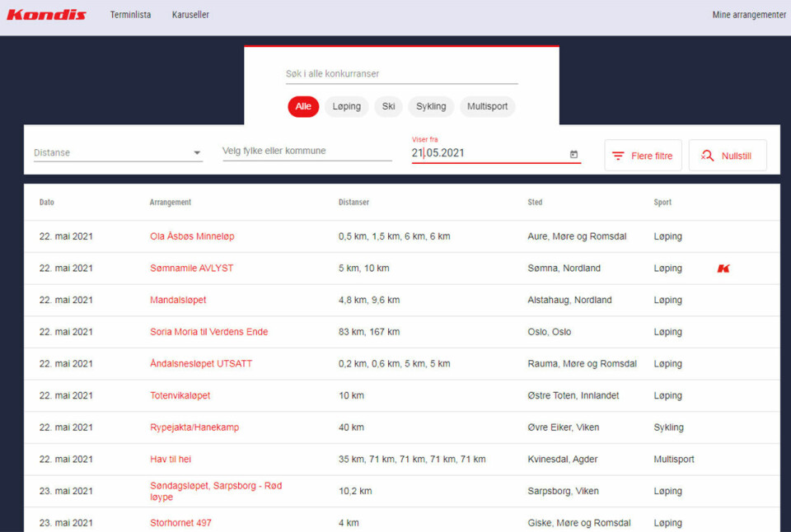Click the Nullstill button

728,156
